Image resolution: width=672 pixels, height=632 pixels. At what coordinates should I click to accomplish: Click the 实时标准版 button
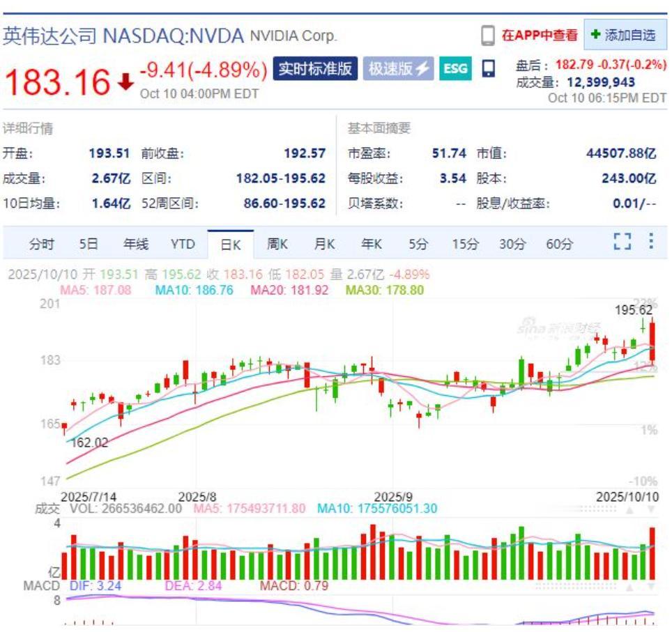point(315,68)
